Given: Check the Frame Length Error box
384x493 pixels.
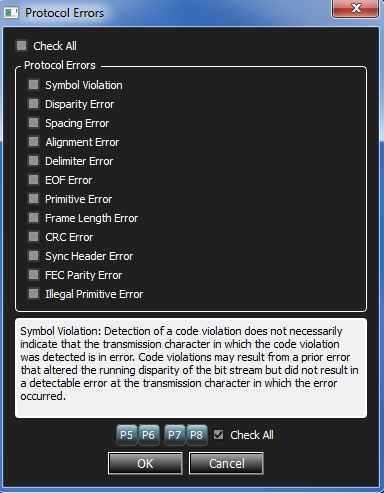Looking at the screenshot, I should 33,218.
